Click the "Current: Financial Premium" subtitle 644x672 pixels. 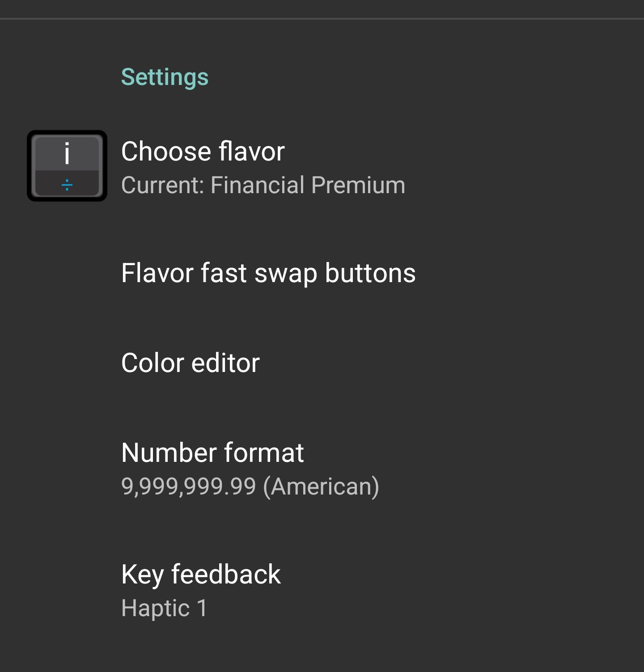point(263,185)
